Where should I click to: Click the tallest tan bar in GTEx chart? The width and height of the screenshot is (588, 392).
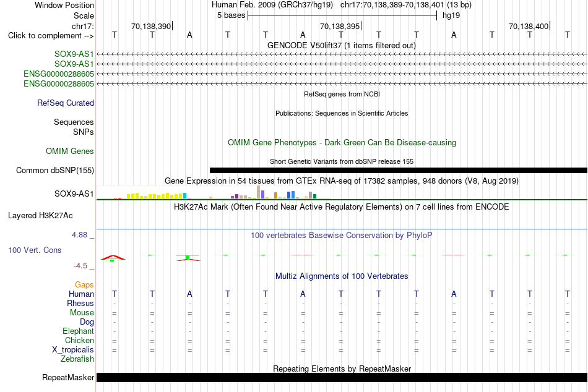[258, 192]
